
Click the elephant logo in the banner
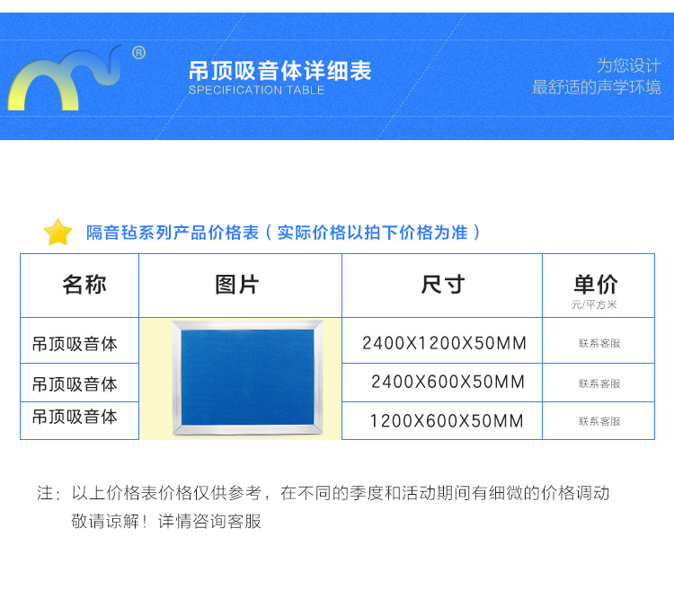pos(65,78)
